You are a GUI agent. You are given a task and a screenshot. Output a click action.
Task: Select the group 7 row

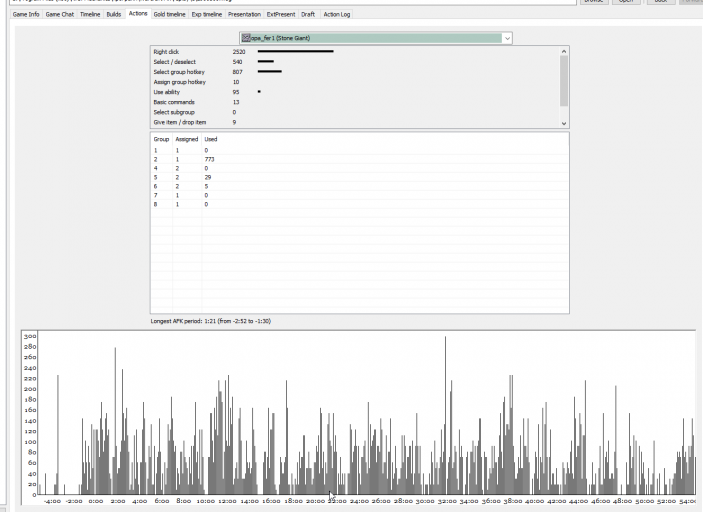pos(360,195)
